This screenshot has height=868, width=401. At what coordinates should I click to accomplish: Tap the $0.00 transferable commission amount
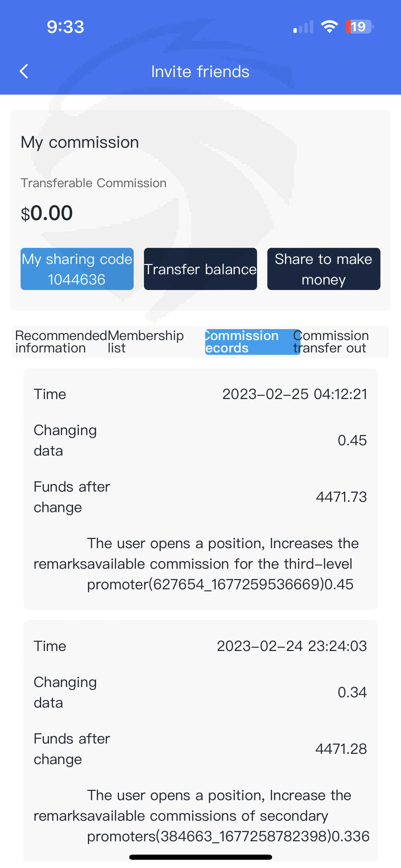pyautogui.click(x=47, y=213)
